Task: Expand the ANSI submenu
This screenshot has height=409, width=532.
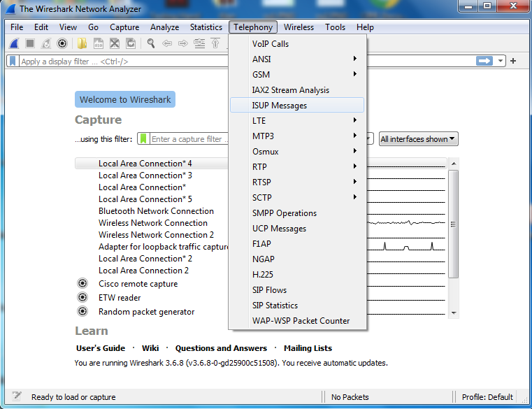Action: [297, 59]
